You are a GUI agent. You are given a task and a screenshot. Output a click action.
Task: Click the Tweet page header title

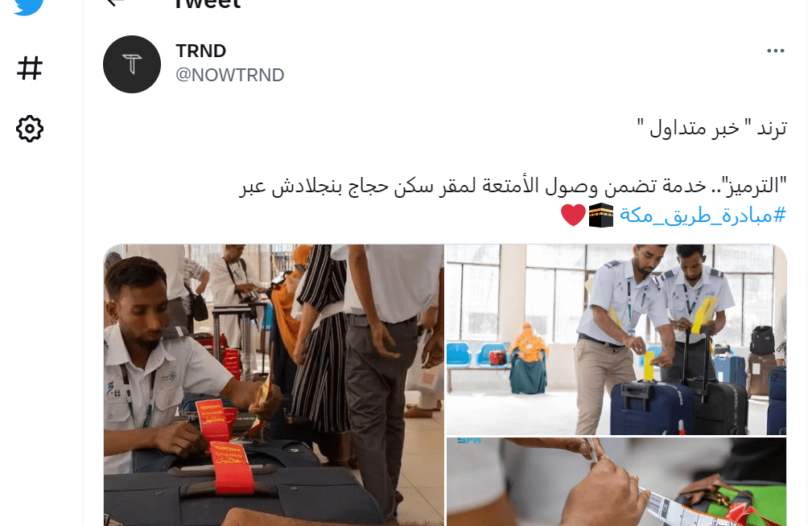pyautogui.click(x=207, y=4)
